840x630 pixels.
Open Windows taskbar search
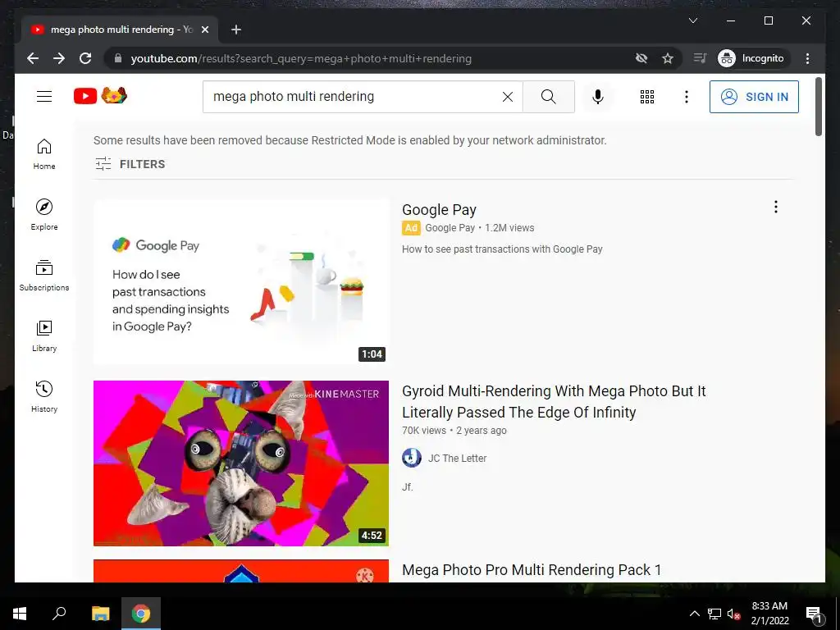59,614
